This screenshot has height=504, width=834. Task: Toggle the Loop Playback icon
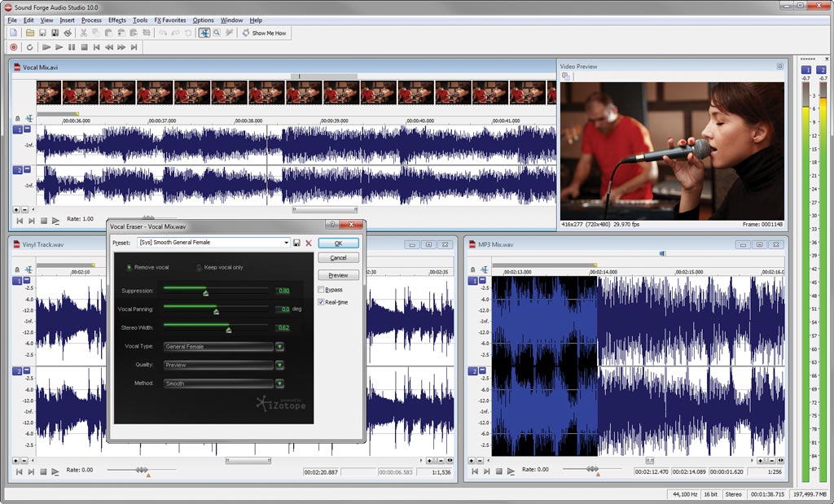[x=30, y=47]
